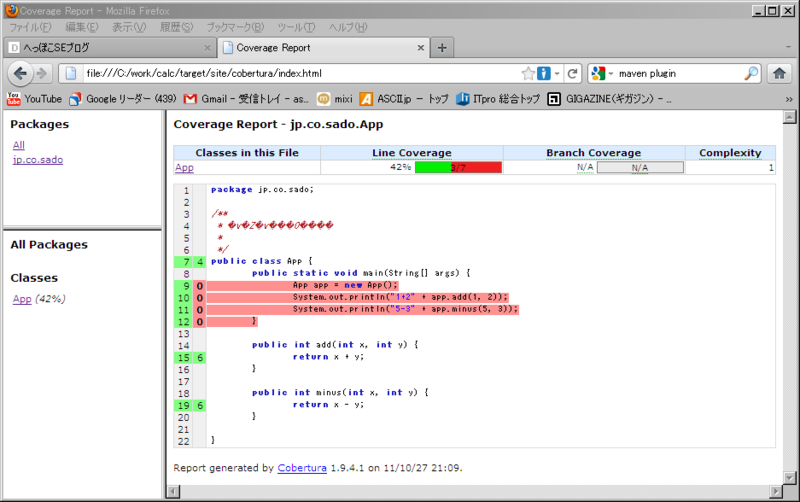Click the 3/7 line coverage bar
800x502 pixels.
[458, 167]
